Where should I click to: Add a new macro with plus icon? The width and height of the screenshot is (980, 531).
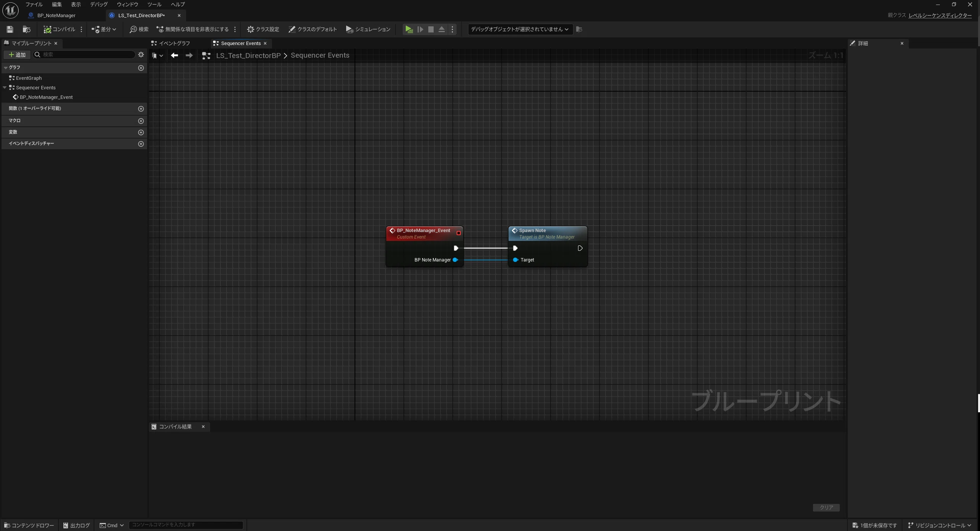141,121
